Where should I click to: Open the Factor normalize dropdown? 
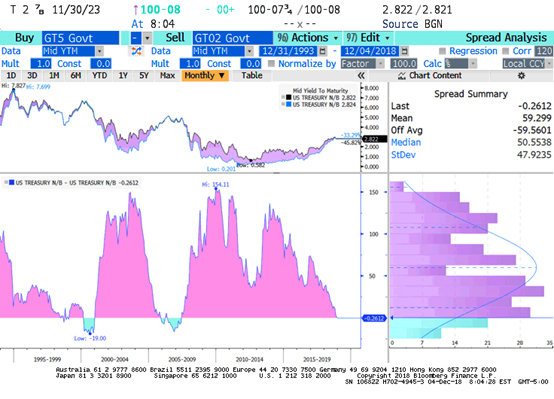[x=380, y=64]
